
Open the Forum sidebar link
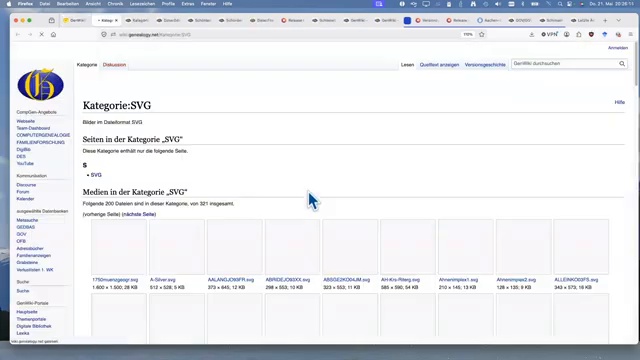click(23, 192)
